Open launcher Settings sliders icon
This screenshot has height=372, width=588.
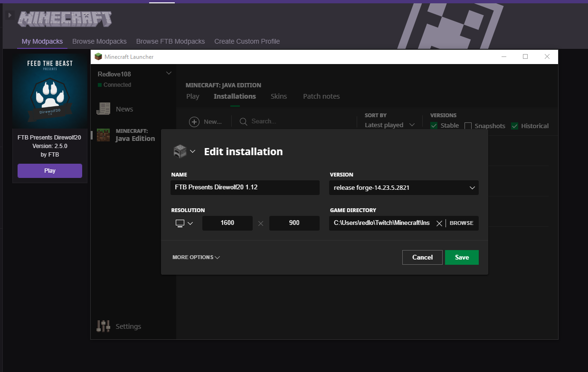pyautogui.click(x=103, y=326)
